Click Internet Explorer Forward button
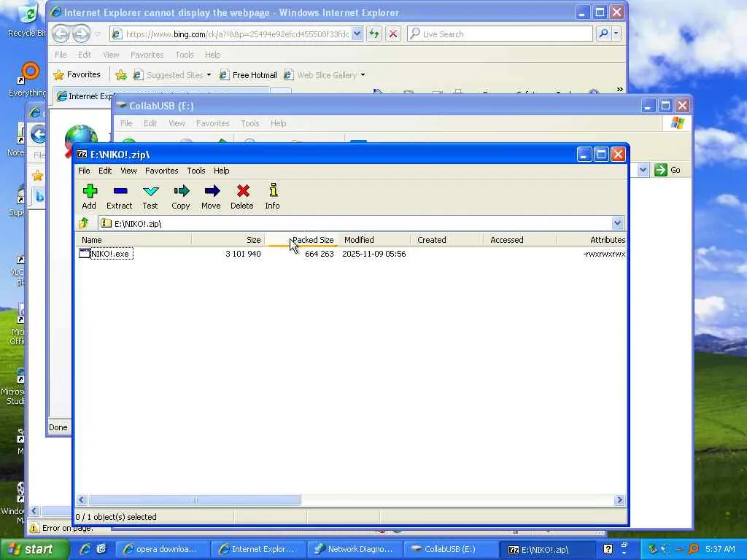 pos(81,34)
